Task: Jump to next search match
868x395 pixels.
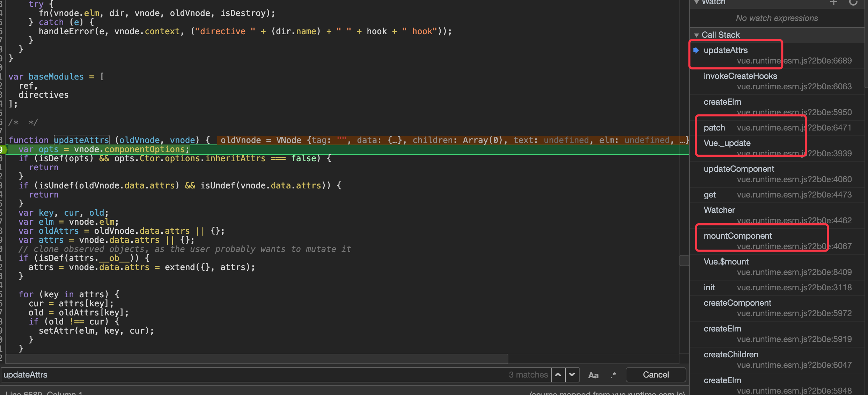Action: click(572, 375)
